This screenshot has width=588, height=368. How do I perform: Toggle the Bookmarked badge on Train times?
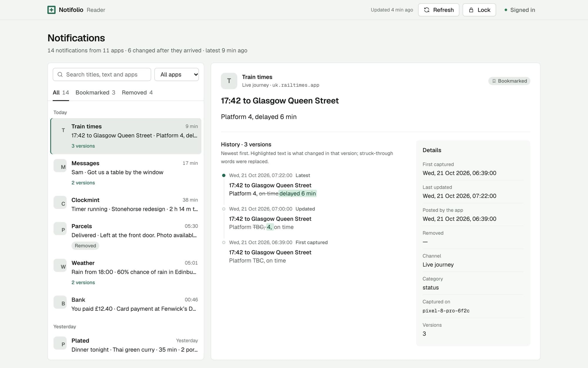[x=509, y=81]
